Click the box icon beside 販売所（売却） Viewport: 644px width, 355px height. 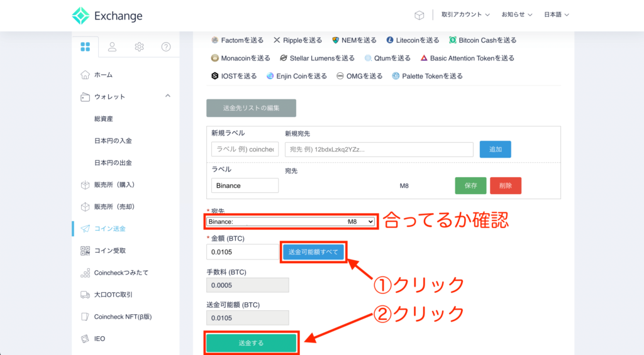85,207
